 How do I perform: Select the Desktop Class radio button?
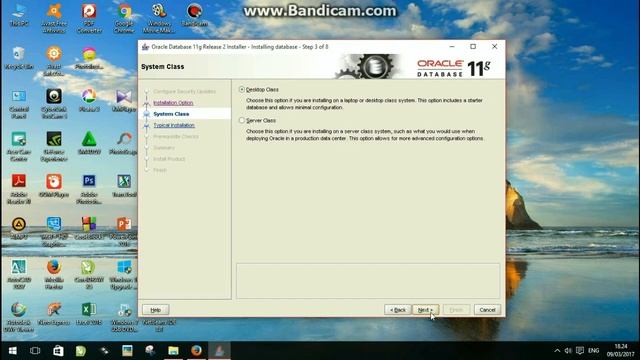point(242,89)
